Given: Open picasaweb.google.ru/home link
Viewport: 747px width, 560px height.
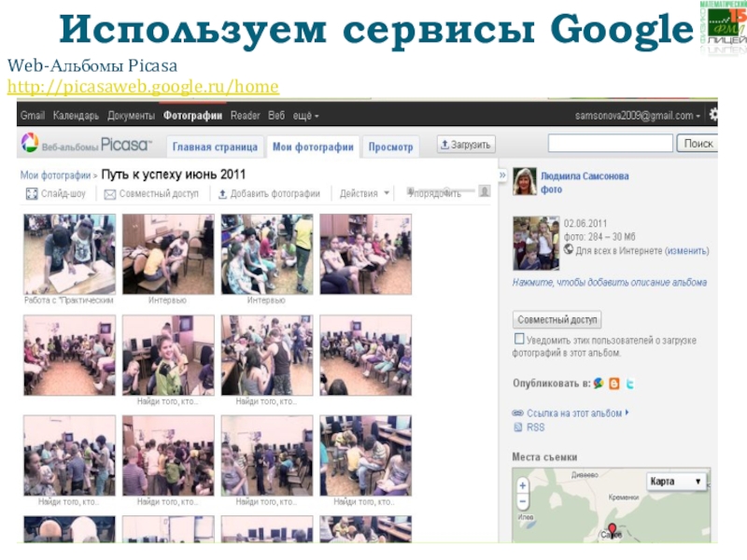Looking at the screenshot, I should pyautogui.click(x=143, y=87).
